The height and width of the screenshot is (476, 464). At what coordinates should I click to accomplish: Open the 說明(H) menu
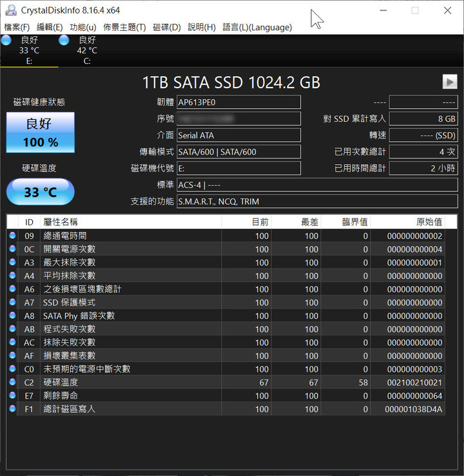click(202, 27)
